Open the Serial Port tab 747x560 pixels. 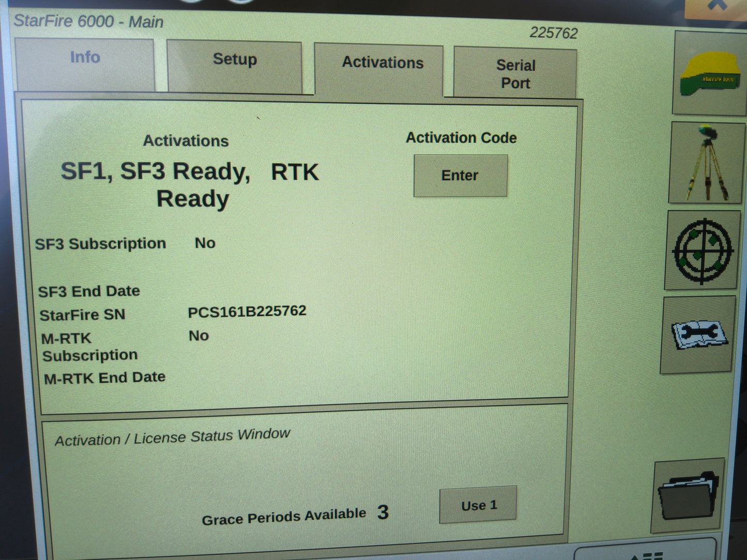pyautogui.click(x=515, y=73)
